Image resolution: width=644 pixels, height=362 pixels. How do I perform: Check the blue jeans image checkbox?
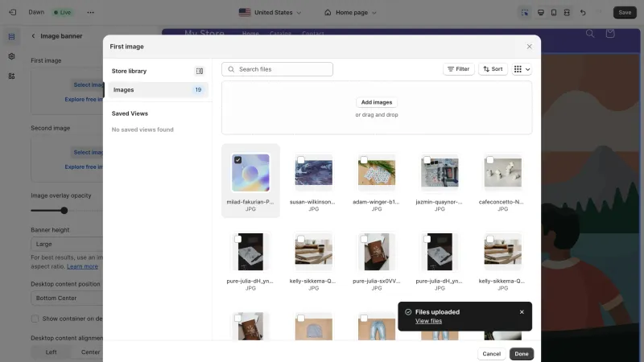364,319
